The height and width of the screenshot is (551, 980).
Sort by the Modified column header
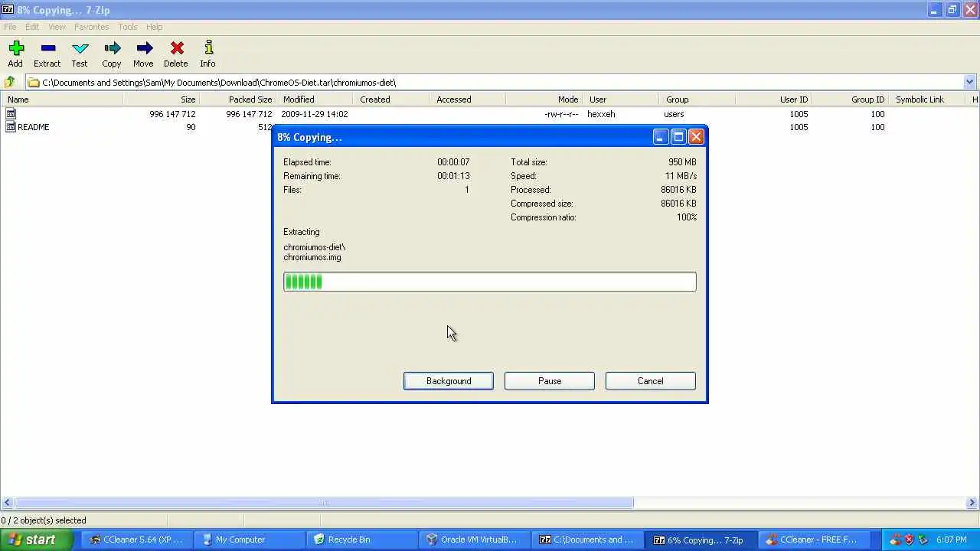314,99
